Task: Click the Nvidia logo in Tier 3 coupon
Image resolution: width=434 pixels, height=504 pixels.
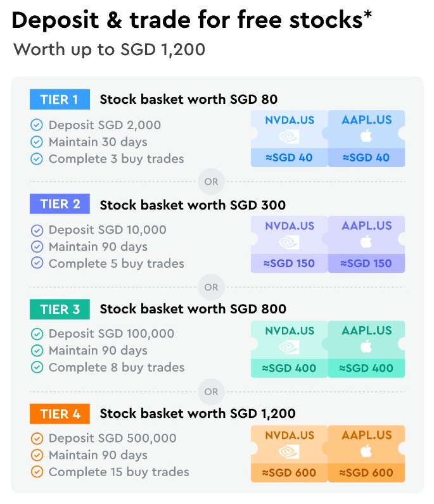Action: tap(290, 346)
